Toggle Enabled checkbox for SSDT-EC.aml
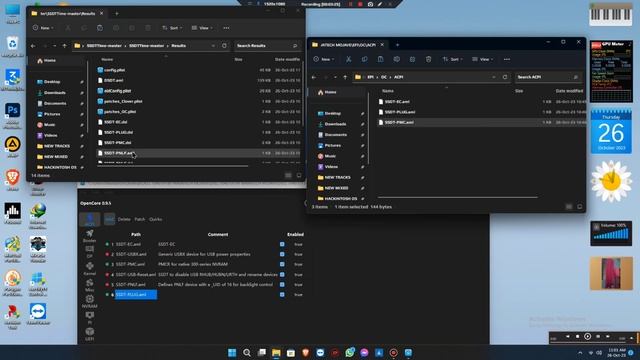This screenshot has height=360, width=640. point(282,244)
